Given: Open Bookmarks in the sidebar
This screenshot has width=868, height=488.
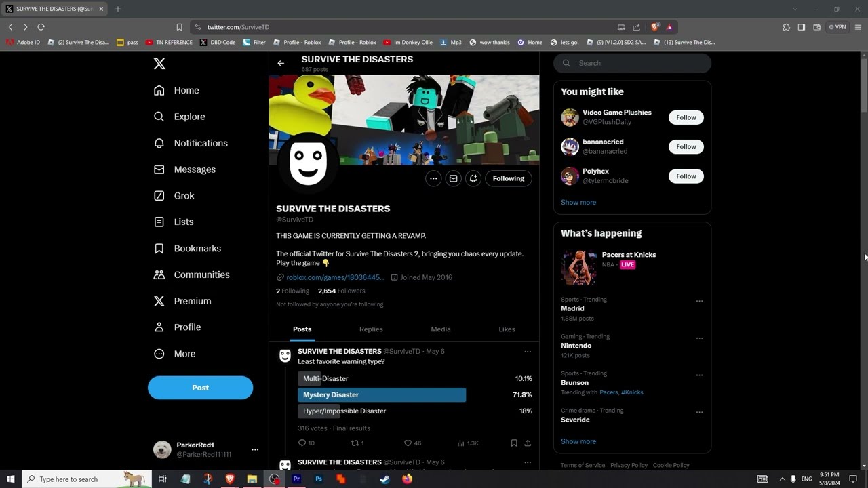Looking at the screenshot, I should [187, 248].
